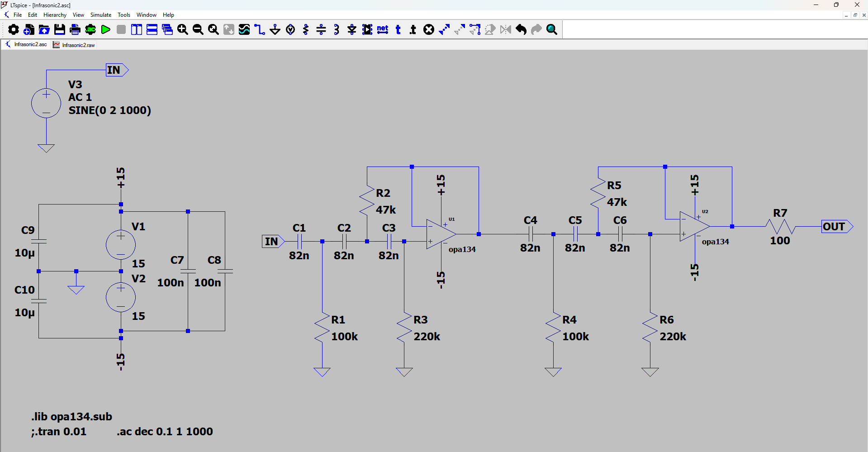Select the Inductor component tool
868x452 pixels.
point(336,29)
